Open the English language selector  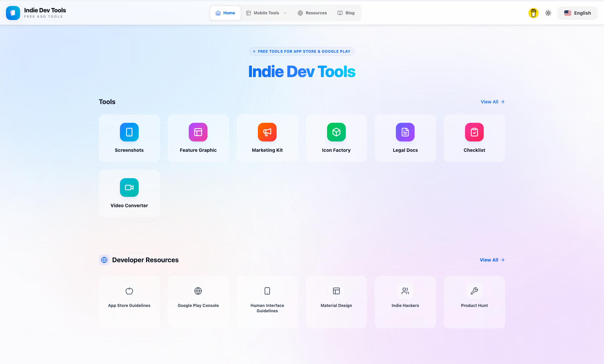click(x=577, y=13)
